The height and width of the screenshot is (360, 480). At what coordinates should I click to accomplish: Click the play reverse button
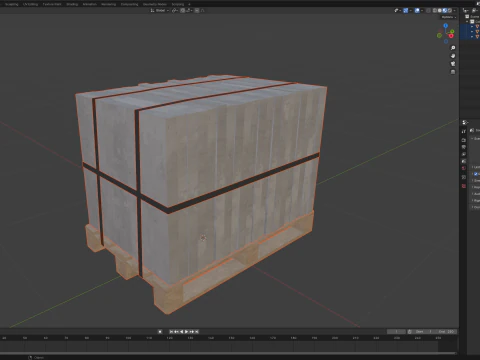pos(182,332)
